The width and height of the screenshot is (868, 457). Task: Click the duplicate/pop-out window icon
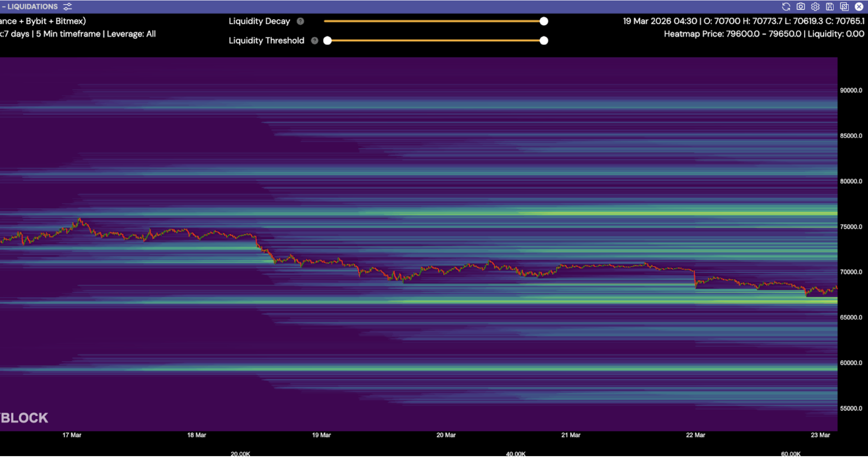[845, 7]
